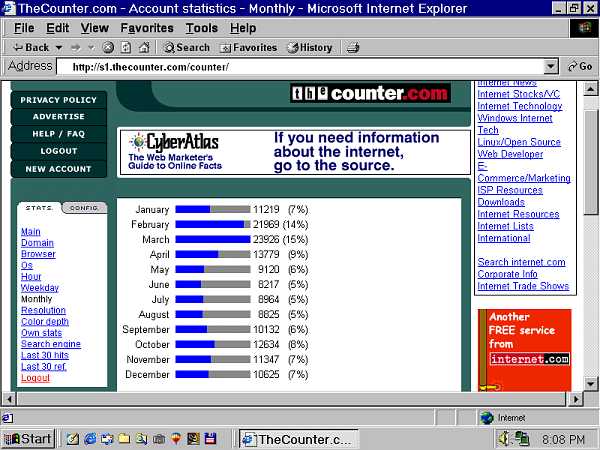Open Help / FAQ sidebar button
The height and width of the screenshot is (450, 600).
(59, 134)
